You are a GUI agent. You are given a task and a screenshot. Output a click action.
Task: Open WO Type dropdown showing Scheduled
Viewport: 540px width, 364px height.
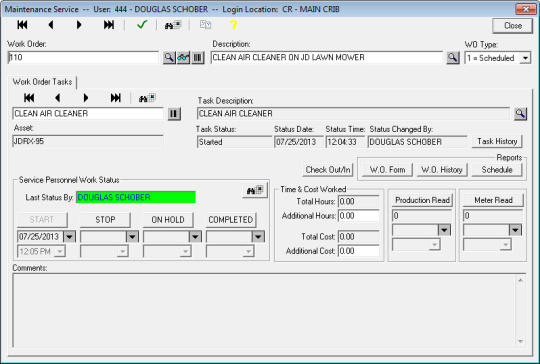pyautogui.click(x=525, y=58)
